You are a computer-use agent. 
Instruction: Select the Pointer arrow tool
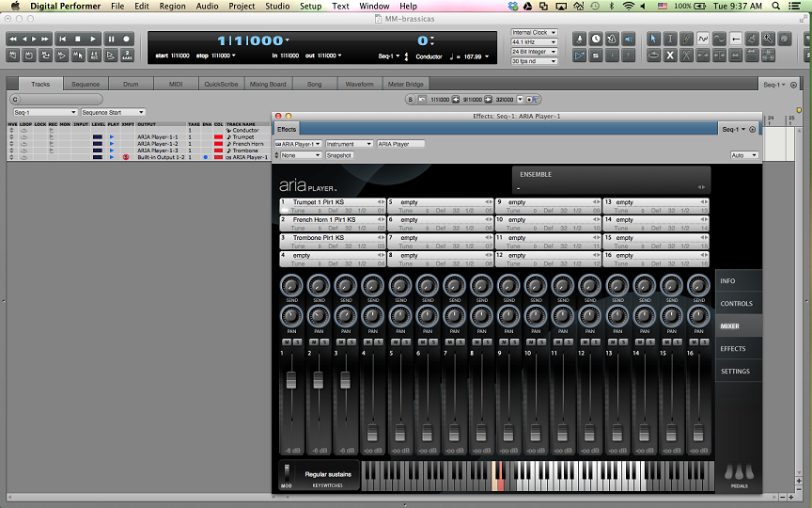(653, 39)
